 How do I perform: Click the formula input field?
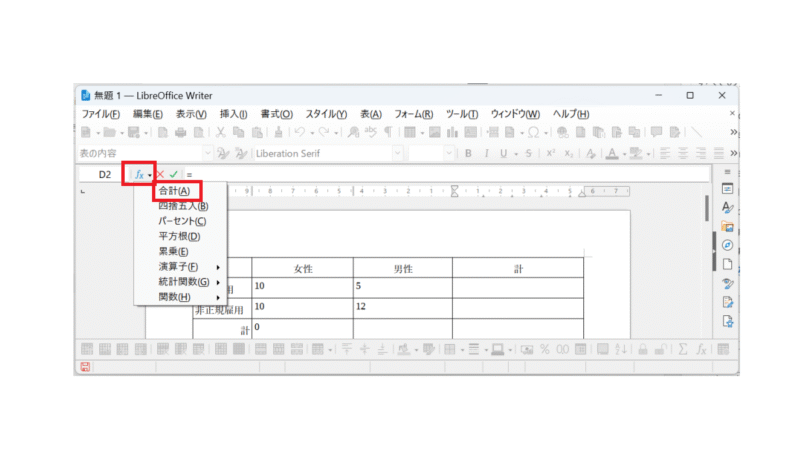click(x=446, y=174)
